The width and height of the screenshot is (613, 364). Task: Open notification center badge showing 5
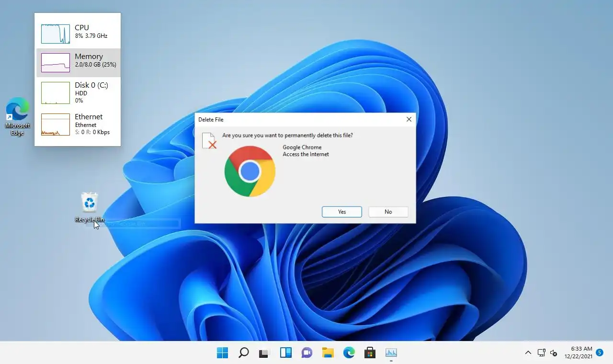[x=600, y=353]
